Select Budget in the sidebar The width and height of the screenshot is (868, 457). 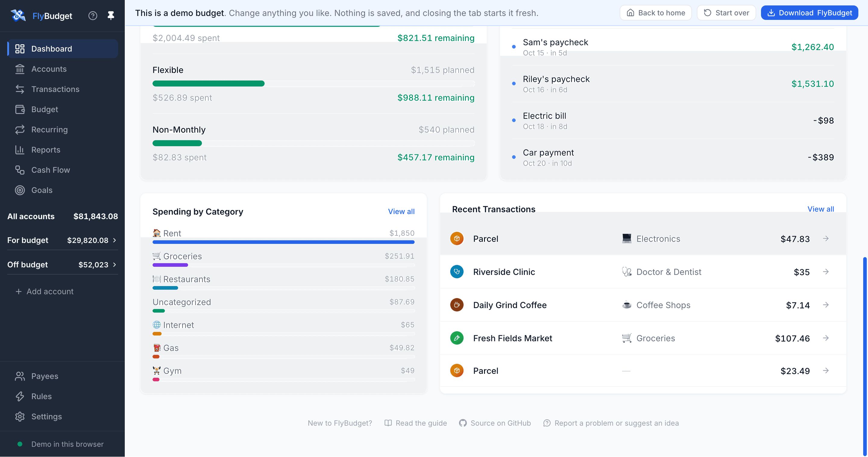coord(63,109)
